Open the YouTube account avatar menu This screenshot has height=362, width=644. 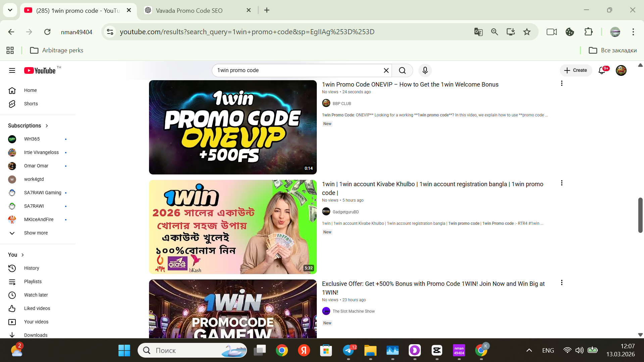(621, 70)
